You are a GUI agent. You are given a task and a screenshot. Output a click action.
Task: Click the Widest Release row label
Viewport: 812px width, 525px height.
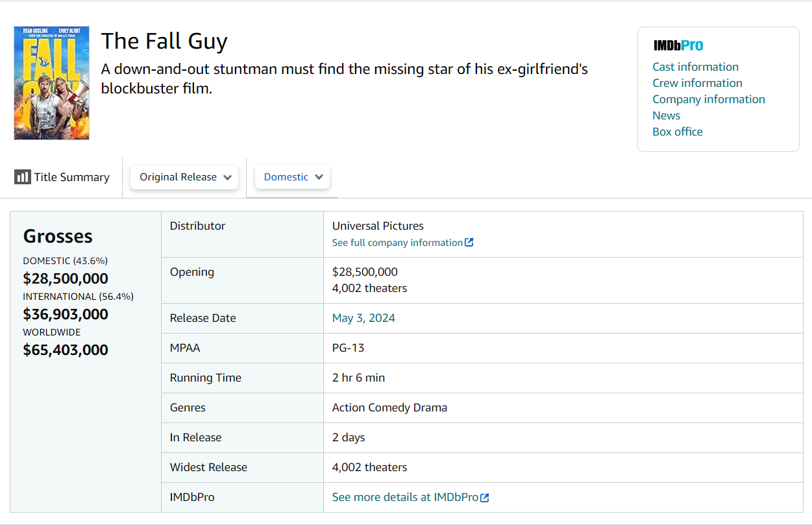pos(208,467)
